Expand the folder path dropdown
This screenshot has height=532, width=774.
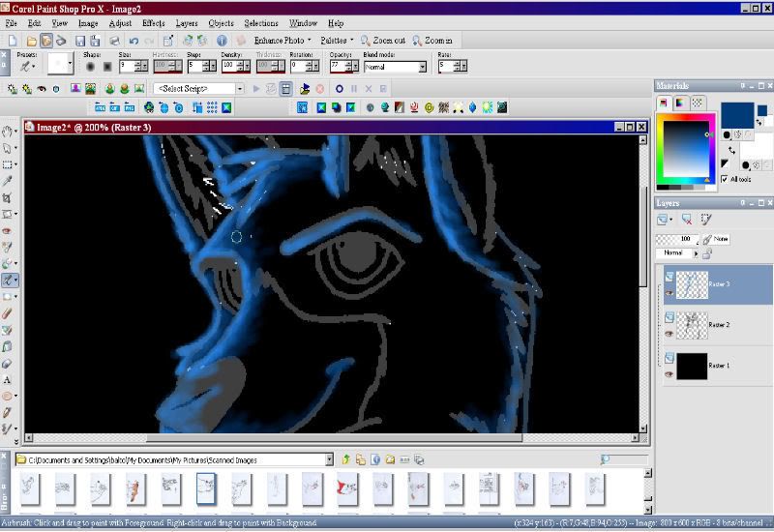pyautogui.click(x=329, y=460)
